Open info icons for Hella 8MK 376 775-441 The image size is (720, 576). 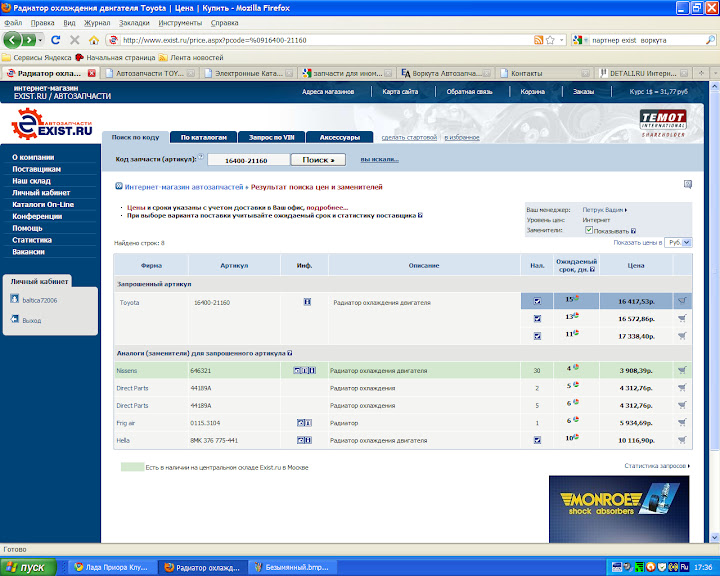[304, 440]
